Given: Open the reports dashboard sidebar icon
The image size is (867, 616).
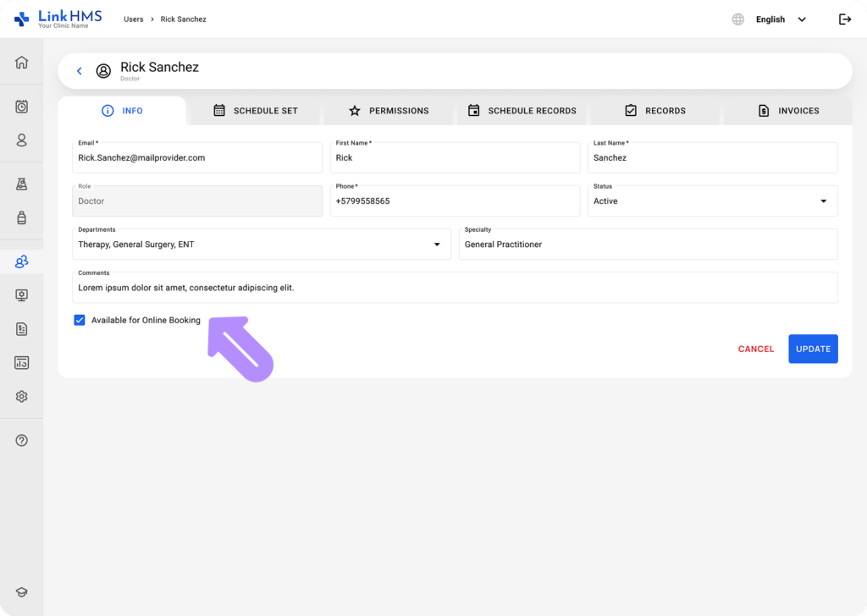Looking at the screenshot, I should tap(21, 363).
